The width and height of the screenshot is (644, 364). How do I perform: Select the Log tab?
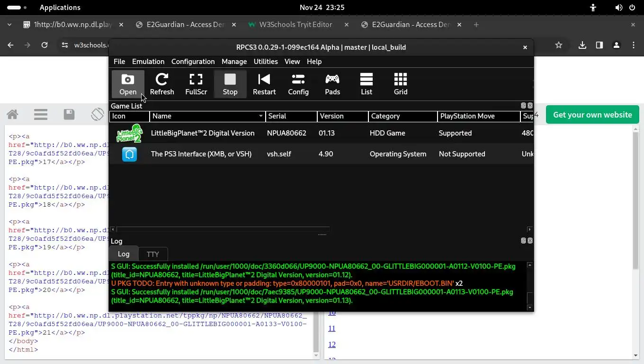[x=124, y=254]
